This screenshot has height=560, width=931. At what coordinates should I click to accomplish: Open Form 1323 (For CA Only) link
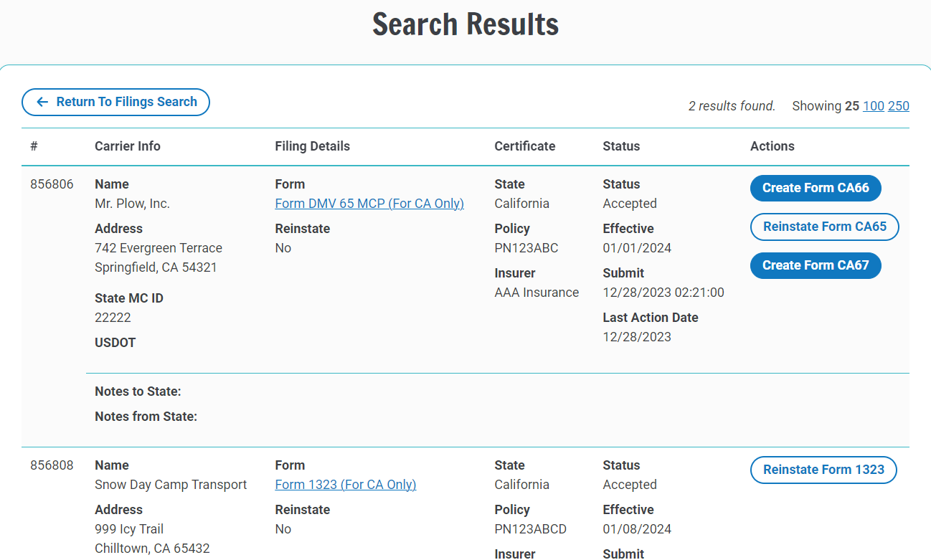tap(345, 484)
